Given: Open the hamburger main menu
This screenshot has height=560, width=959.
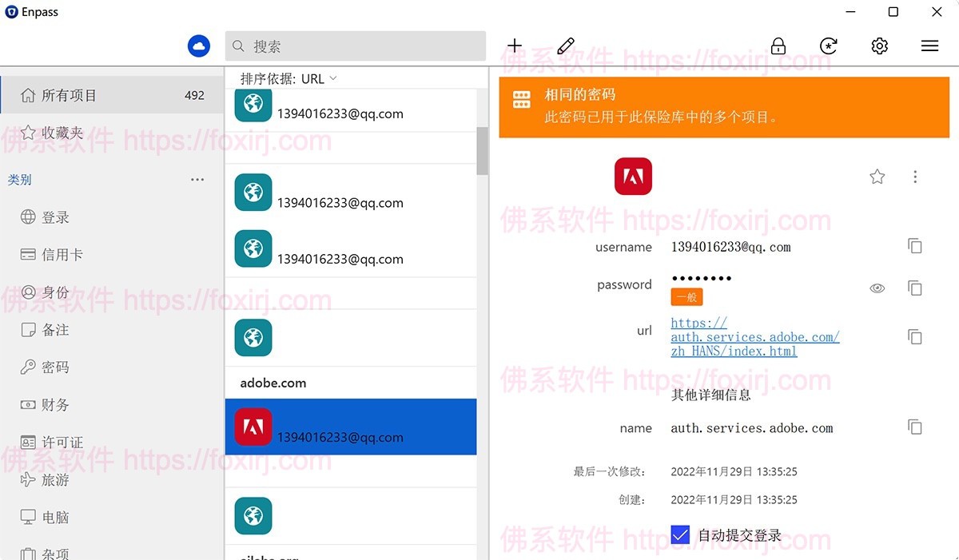Looking at the screenshot, I should (929, 46).
